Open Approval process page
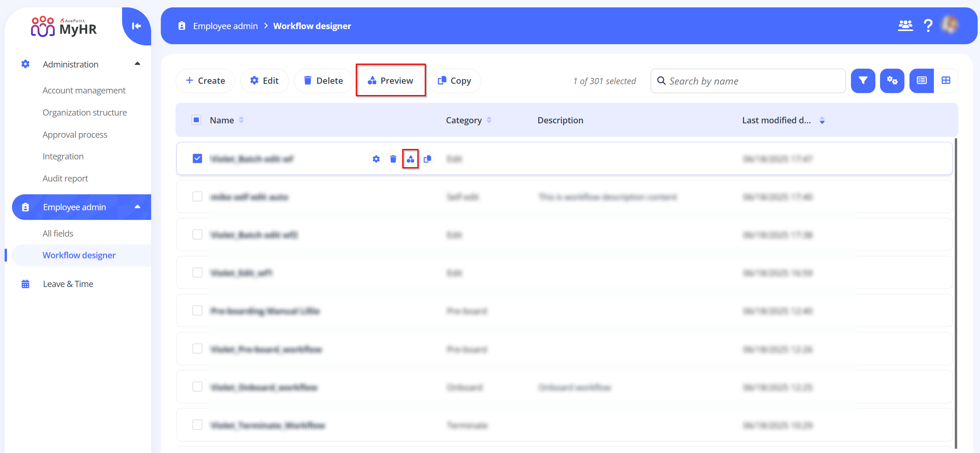Image resolution: width=980 pixels, height=453 pixels. (x=75, y=135)
